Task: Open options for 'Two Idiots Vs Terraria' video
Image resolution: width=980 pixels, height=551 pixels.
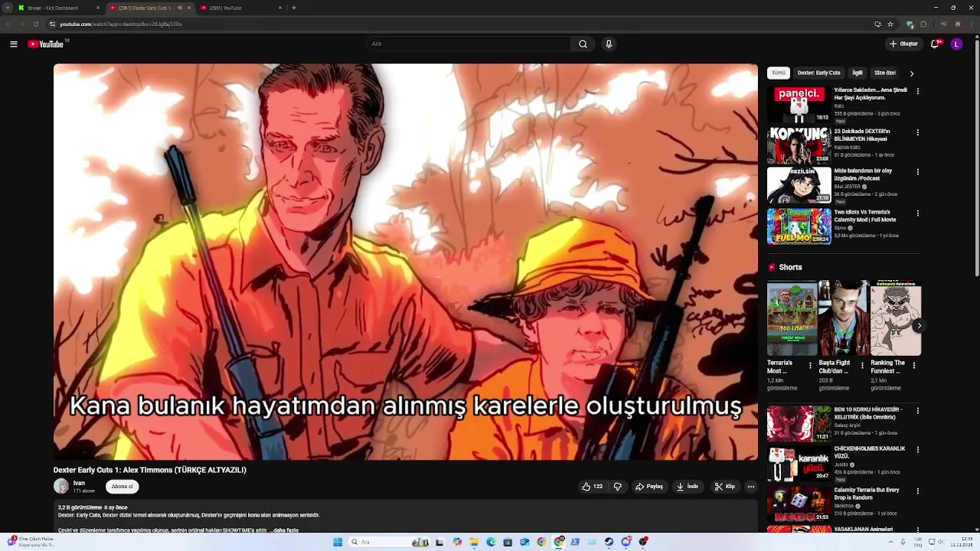Action: pos(918,214)
